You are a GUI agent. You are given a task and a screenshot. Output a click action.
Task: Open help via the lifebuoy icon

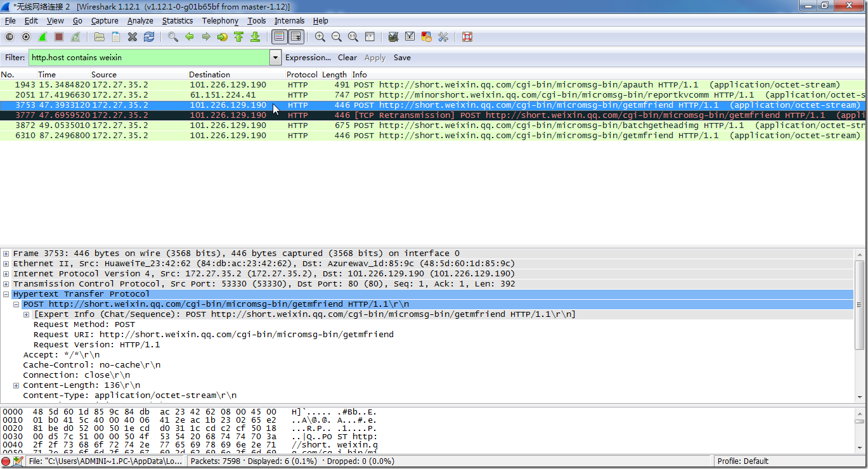[467, 37]
